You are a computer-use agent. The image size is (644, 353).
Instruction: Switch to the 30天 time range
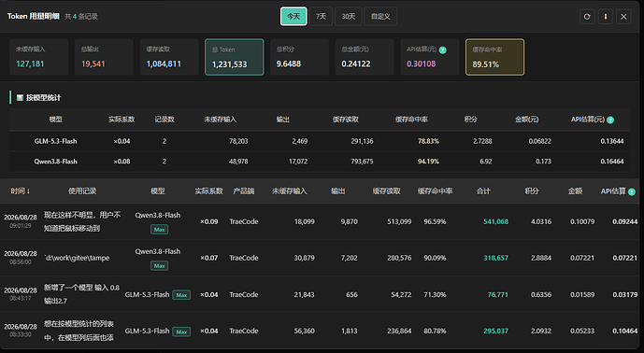[x=349, y=17]
